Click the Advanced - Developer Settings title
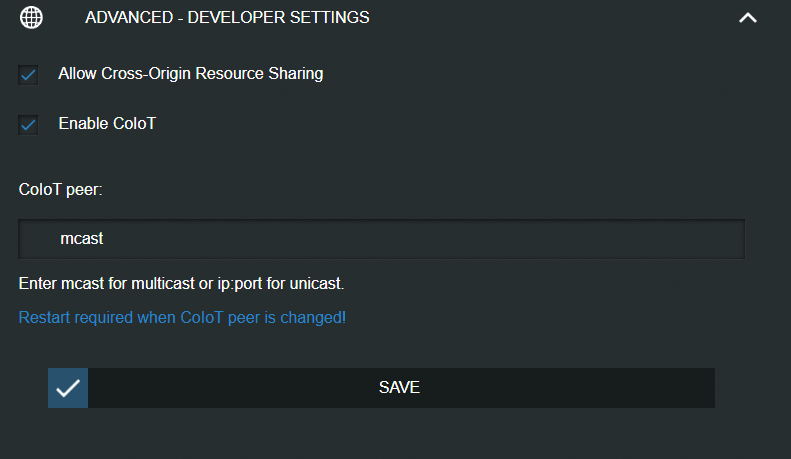This screenshot has height=459, width=791. click(x=227, y=18)
